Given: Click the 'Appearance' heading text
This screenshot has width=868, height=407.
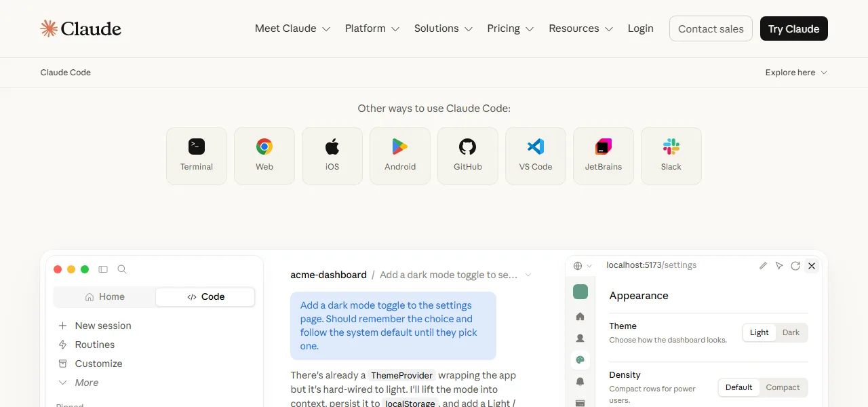Looking at the screenshot, I should coord(639,296).
